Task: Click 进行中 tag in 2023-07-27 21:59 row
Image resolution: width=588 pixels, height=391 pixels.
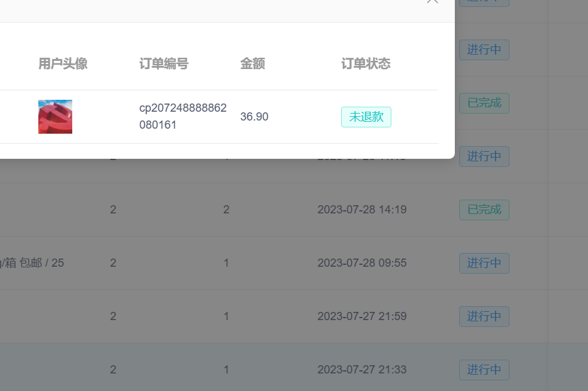Action: click(484, 316)
